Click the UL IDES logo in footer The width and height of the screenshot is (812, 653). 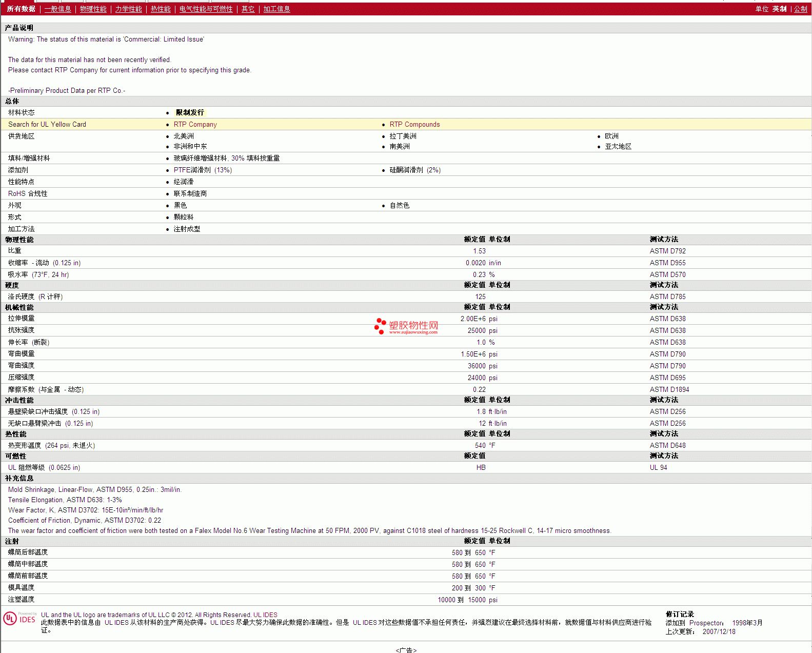19,619
